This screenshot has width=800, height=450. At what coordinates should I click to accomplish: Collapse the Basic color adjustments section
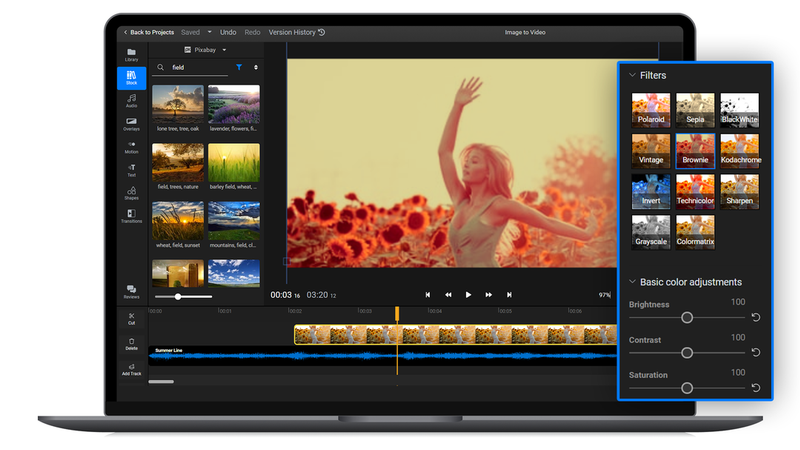tap(632, 282)
